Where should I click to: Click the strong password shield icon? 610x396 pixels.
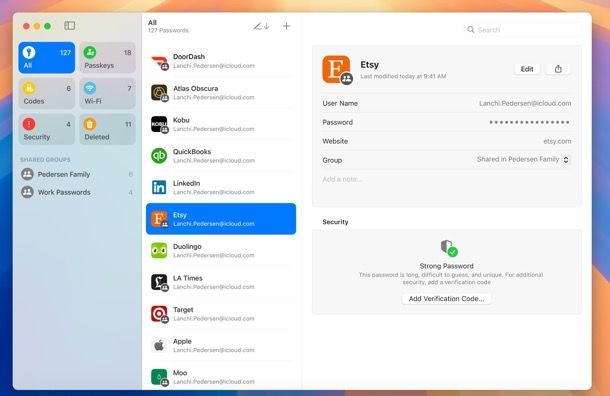(449, 248)
